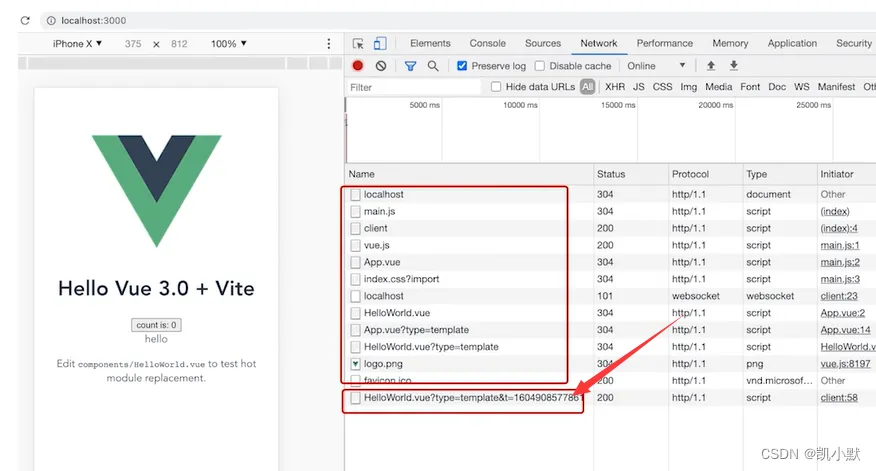Open the client:23 initiator link
The image size is (876, 471).
click(x=839, y=296)
